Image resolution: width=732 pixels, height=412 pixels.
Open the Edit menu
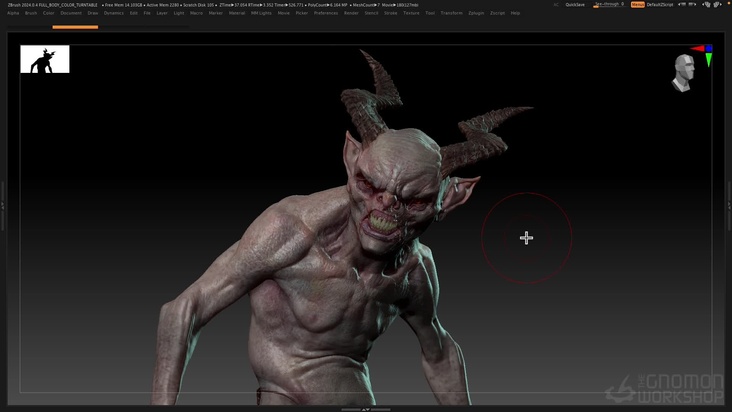coord(134,13)
